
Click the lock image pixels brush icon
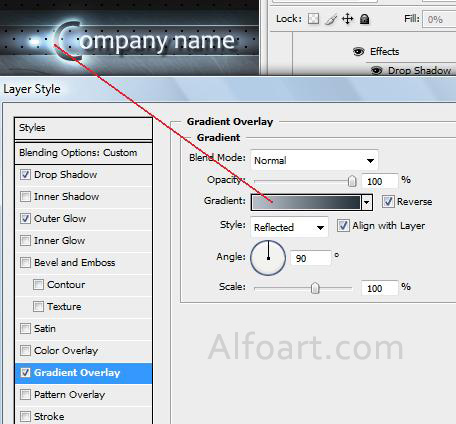pos(330,19)
